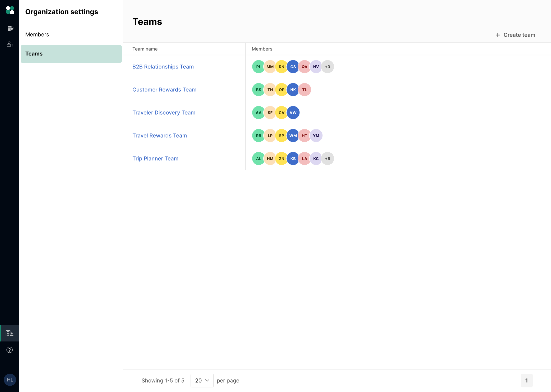Click the organization settings building icon
This screenshot has width=551, height=392.
(10, 333)
